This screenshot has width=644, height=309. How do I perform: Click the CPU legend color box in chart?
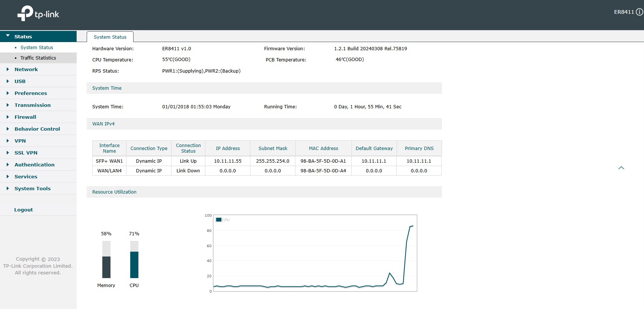click(x=219, y=220)
